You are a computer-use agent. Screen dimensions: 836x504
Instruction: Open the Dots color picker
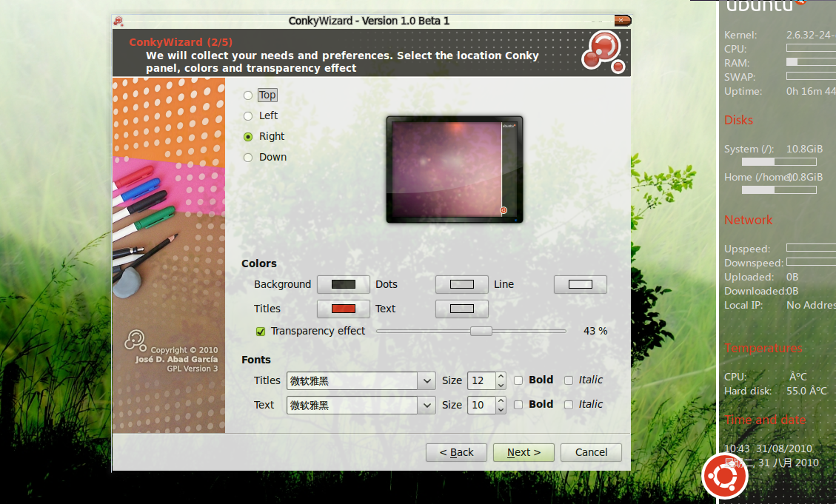(x=462, y=284)
